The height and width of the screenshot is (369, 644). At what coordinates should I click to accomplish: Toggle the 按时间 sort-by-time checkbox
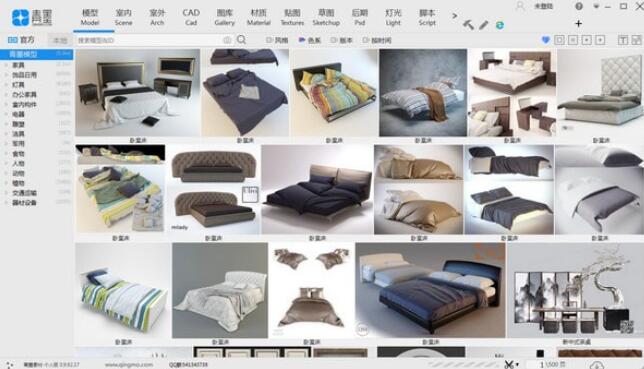(x=366, y=40)
